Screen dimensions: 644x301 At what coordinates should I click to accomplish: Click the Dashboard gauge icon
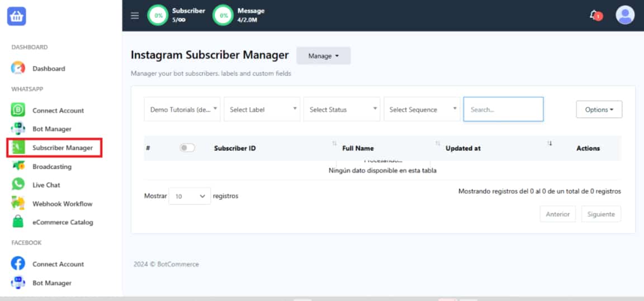point(18,68)
